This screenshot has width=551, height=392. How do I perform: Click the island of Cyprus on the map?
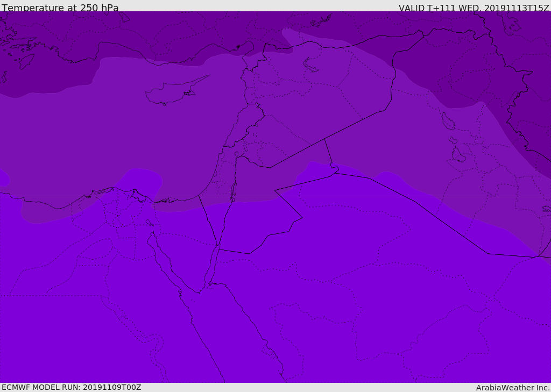(x=172, y=92)
